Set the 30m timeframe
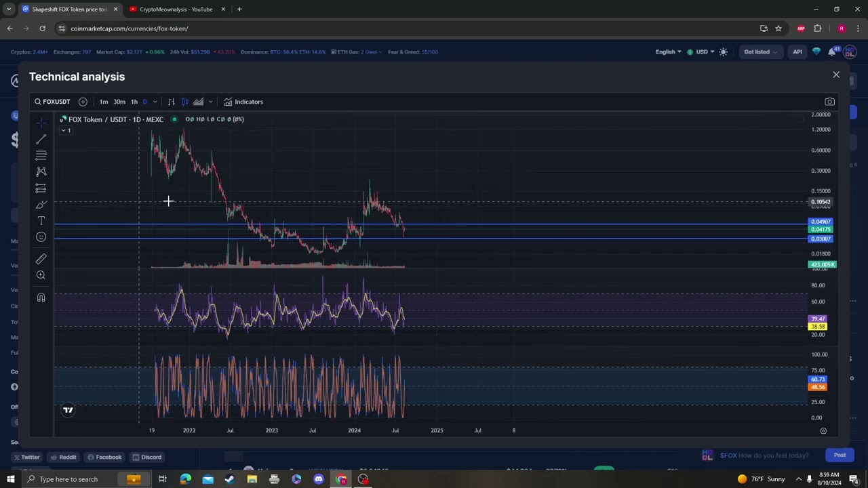 (119, 102)
